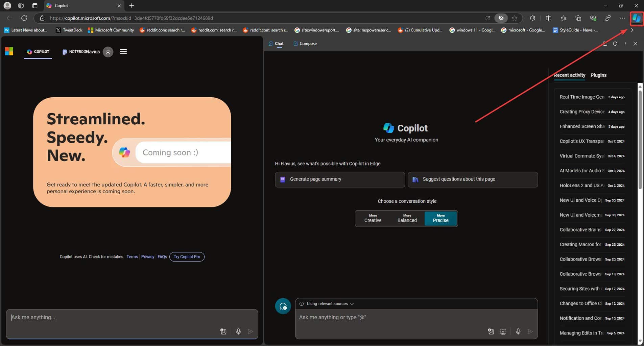Switch to the Chat tab in sidebar

pyautogui.click(x=276, y=44)
